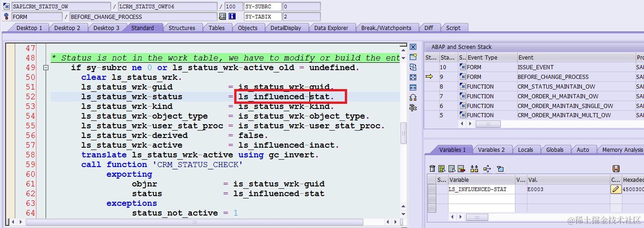Click the source icon in CRM_STATUS_MAINTAIN_OW row
644x228 pixels.
463,87
